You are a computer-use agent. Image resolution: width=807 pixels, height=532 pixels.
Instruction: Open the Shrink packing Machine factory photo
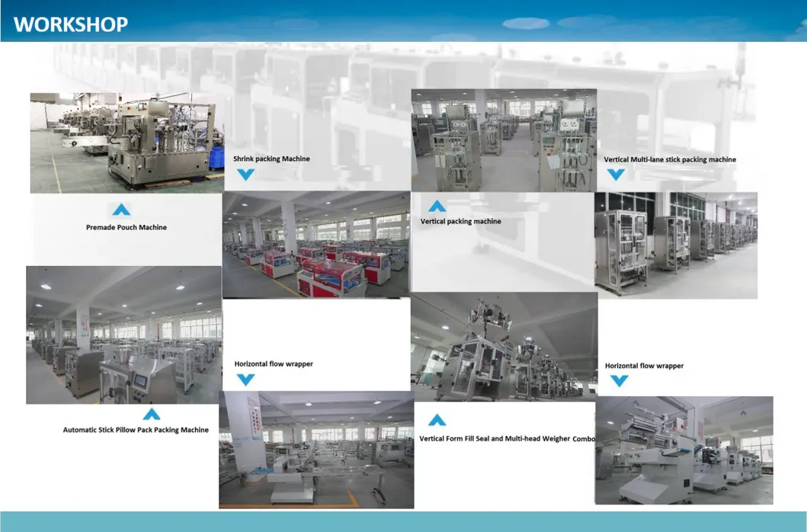click(x=317, y=244)
